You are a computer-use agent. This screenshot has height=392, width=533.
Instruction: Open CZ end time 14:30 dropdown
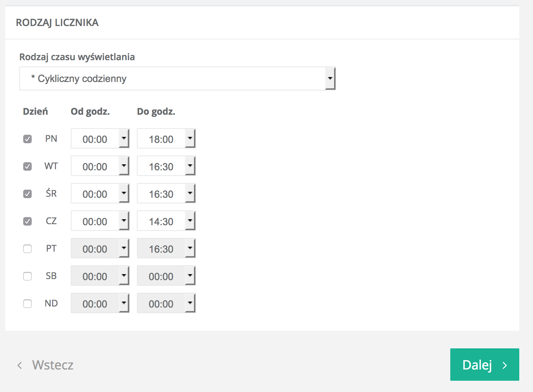coord(166,221)
